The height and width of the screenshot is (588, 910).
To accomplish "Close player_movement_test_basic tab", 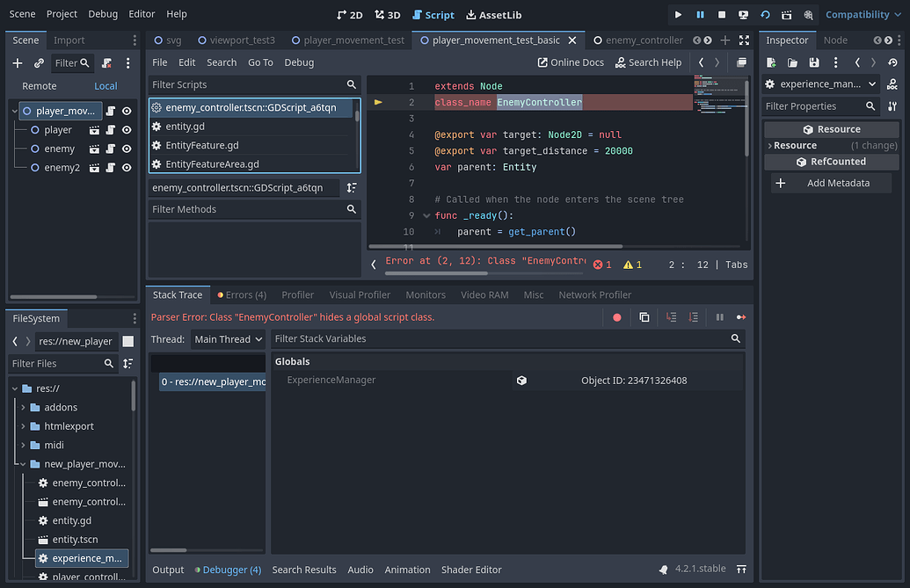I will pyautogui.click(x=572, y=40).
